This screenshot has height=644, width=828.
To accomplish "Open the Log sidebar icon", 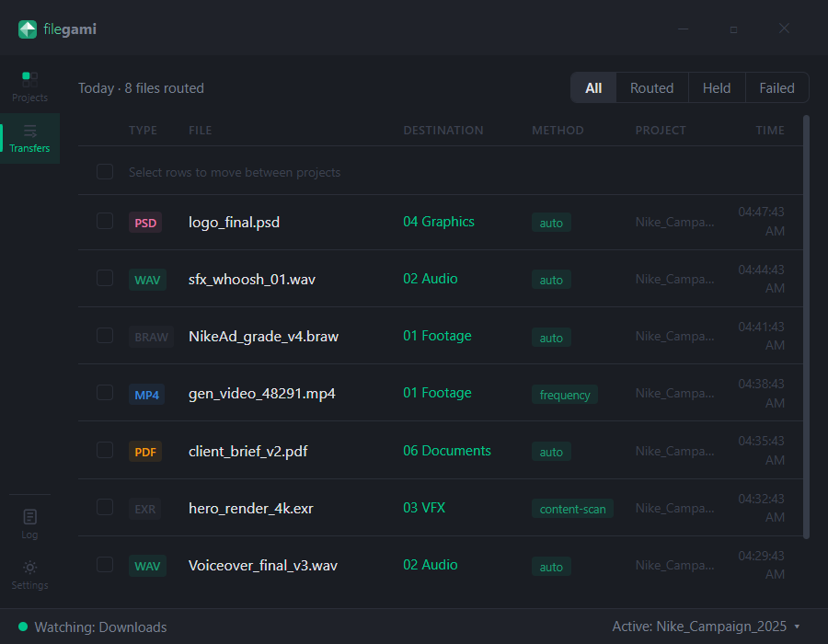I will (x=29, y=523).
